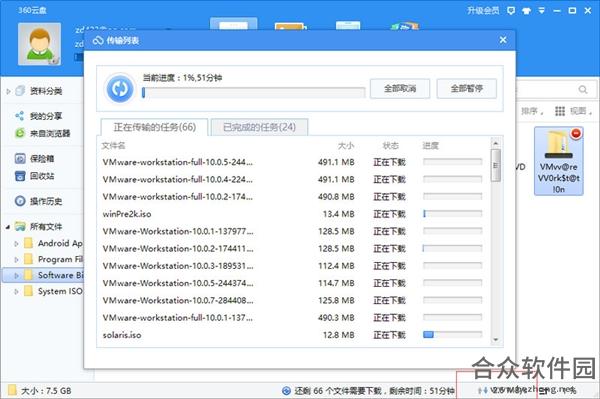
Task: Click 全部取消 cancel all button
Action: (x=400, y=89)
